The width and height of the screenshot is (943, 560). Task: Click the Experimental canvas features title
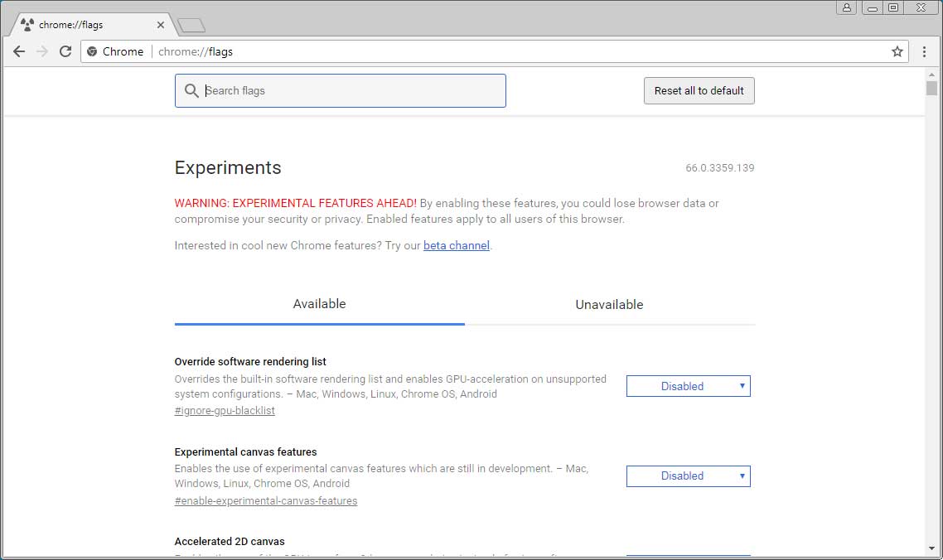(x=245, y=451)
